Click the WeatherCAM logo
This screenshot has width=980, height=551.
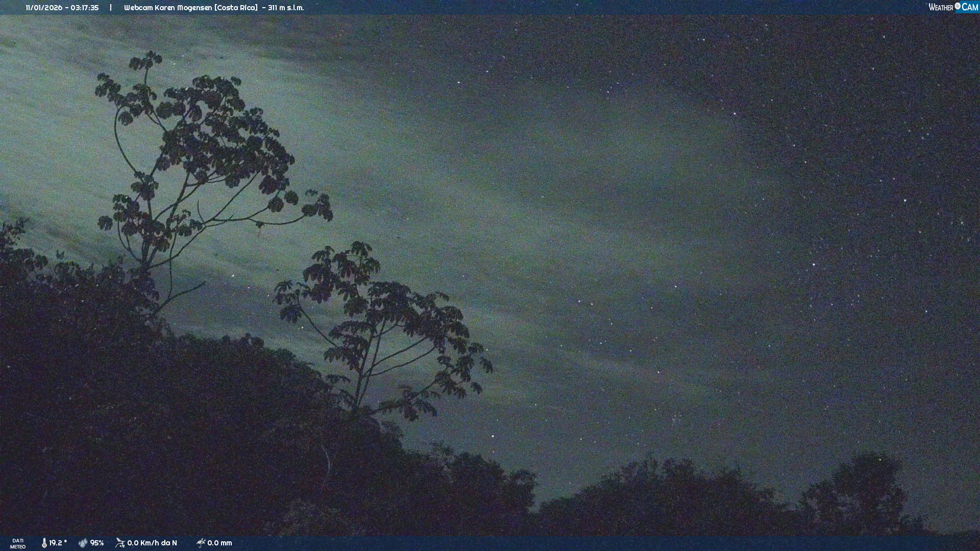953,7
